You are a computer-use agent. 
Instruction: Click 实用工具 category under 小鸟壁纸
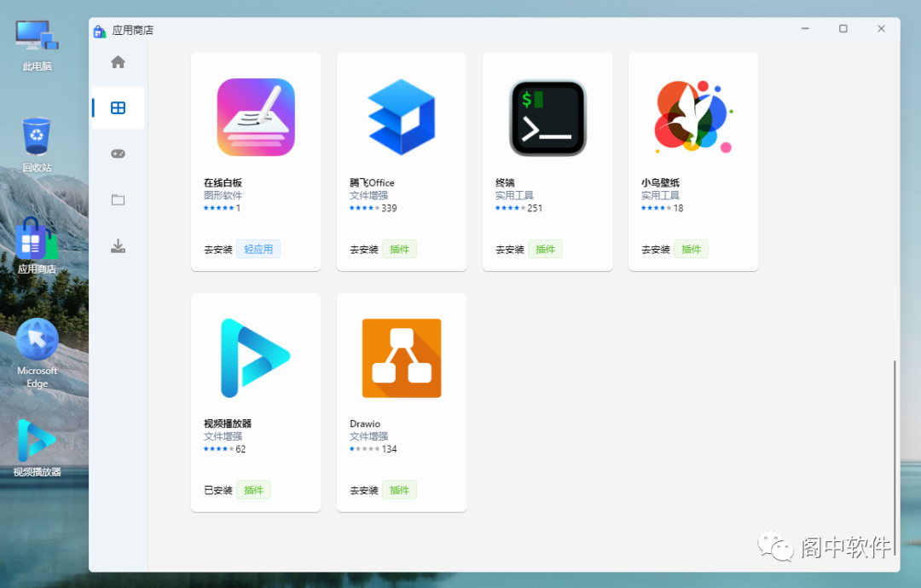coord(660,195)
